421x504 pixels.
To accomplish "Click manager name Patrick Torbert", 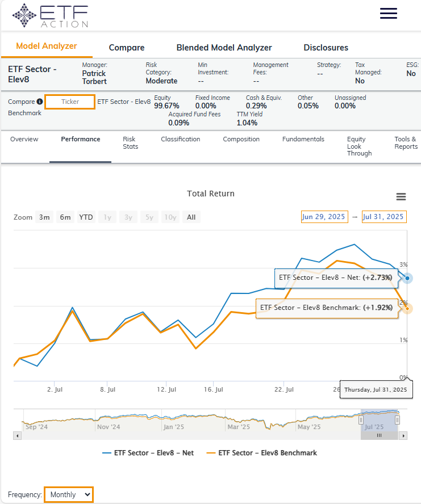I will [x=94, y=77].
